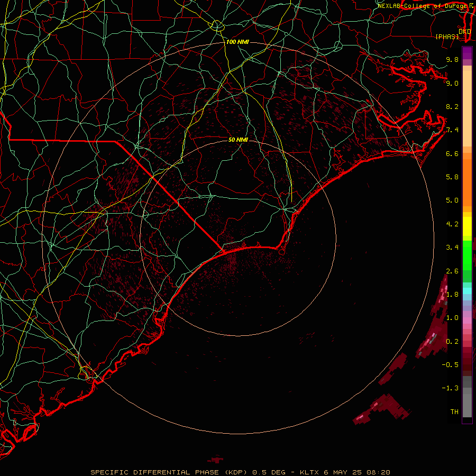This screenshot has width=476, height=476.
Task: Click the 8.2 legend value
Action: pyautogui.click(x=452, y=106)
